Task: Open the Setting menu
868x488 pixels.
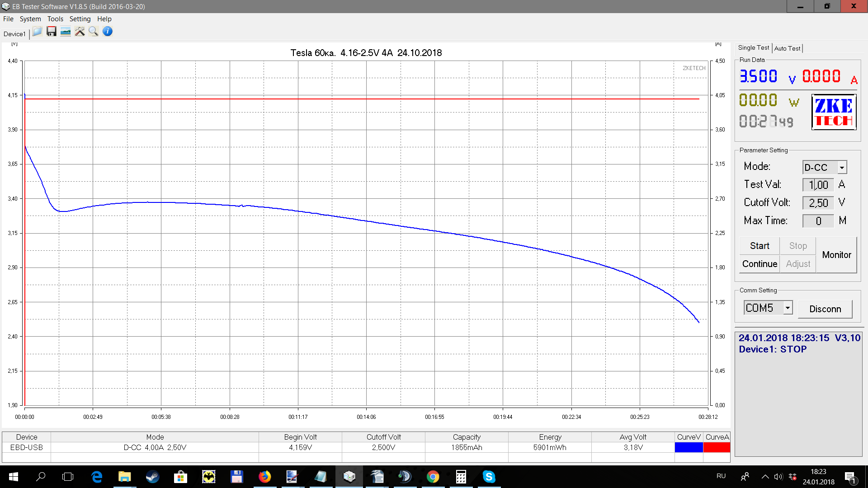Action: pyautogui.click(x=80, y=19)
